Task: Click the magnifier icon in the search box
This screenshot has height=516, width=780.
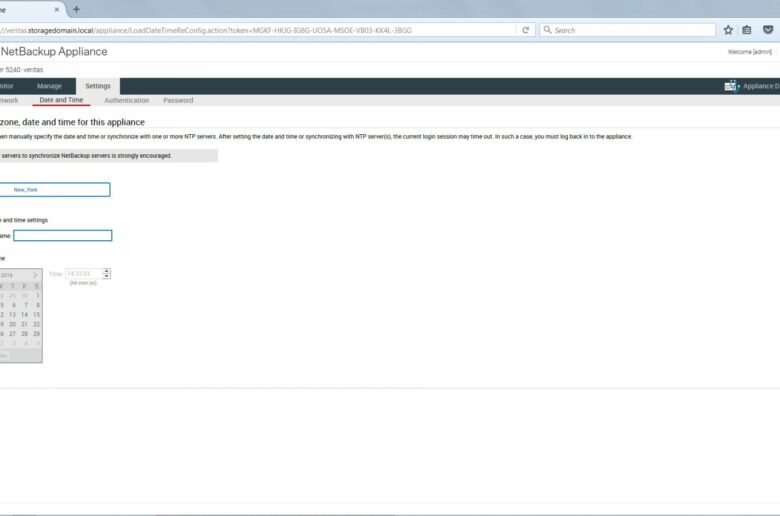Action: (x=547, y=30)
